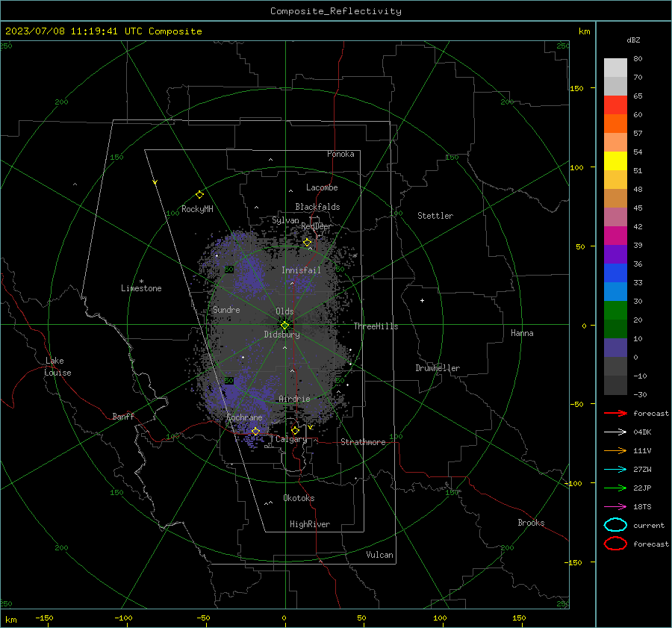Pick the magenta legend swatch above 39
This screenshot has height=628, width=672.
615,236
